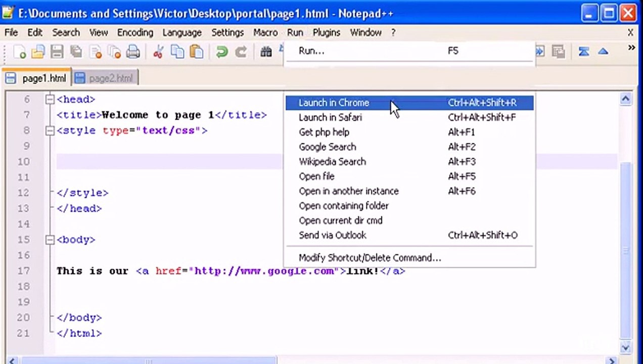Open the File menu
This screenshot has height=364, width=643.
11,32
